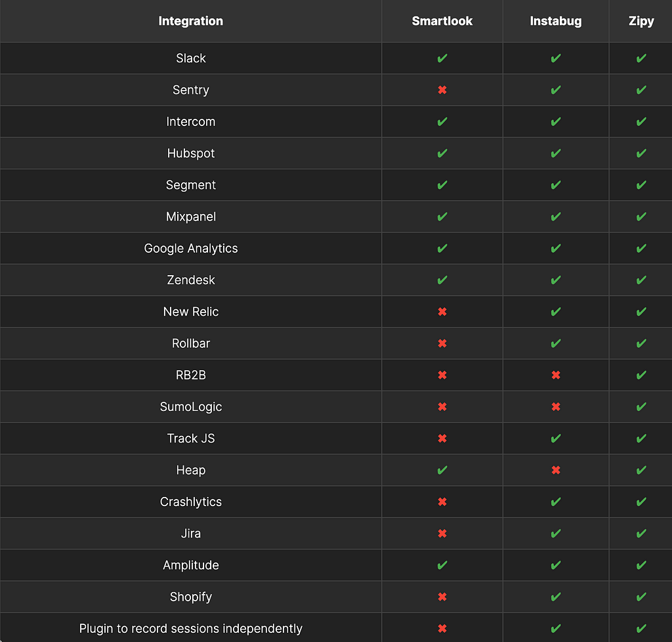672x642 pixels.
Task: Click Smartlook red cross in Plugin row
Action: (442, 629)
